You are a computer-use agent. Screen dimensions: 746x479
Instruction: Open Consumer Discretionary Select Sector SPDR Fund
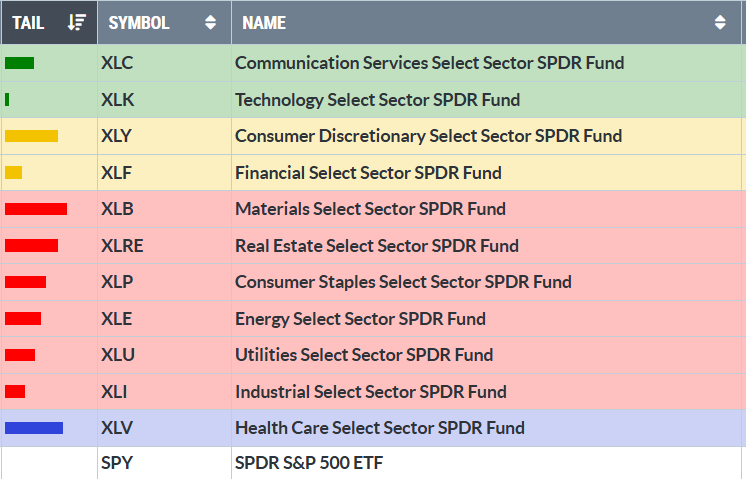[428, 136]
